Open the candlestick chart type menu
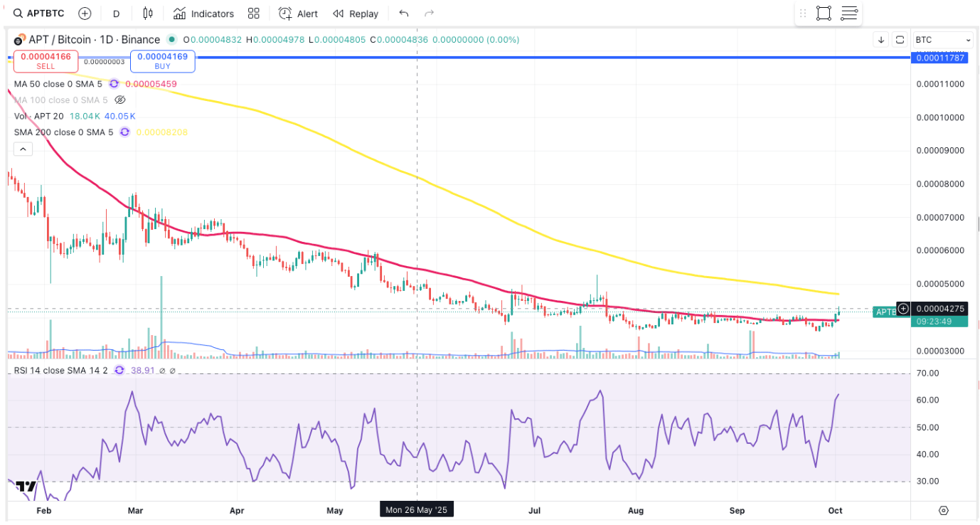The width and height of the screenshot is (980, 525). pos(148,14)
